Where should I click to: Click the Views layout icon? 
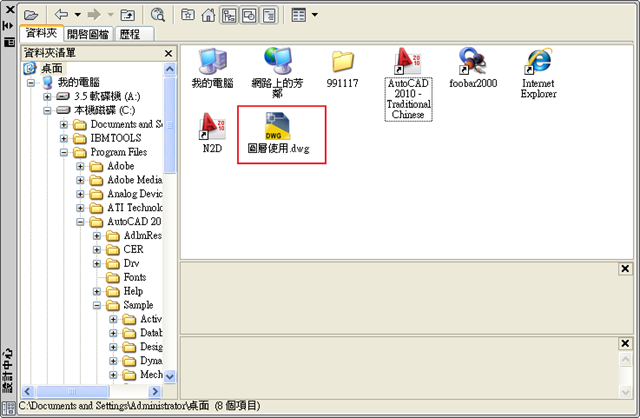tap(299, 15)
